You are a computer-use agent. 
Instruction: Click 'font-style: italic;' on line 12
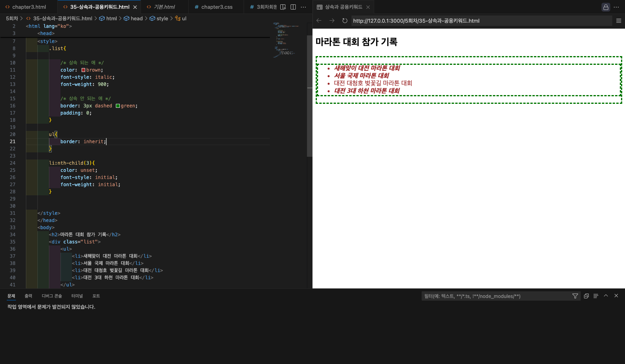pyautogui.click(x=88, y=77)
